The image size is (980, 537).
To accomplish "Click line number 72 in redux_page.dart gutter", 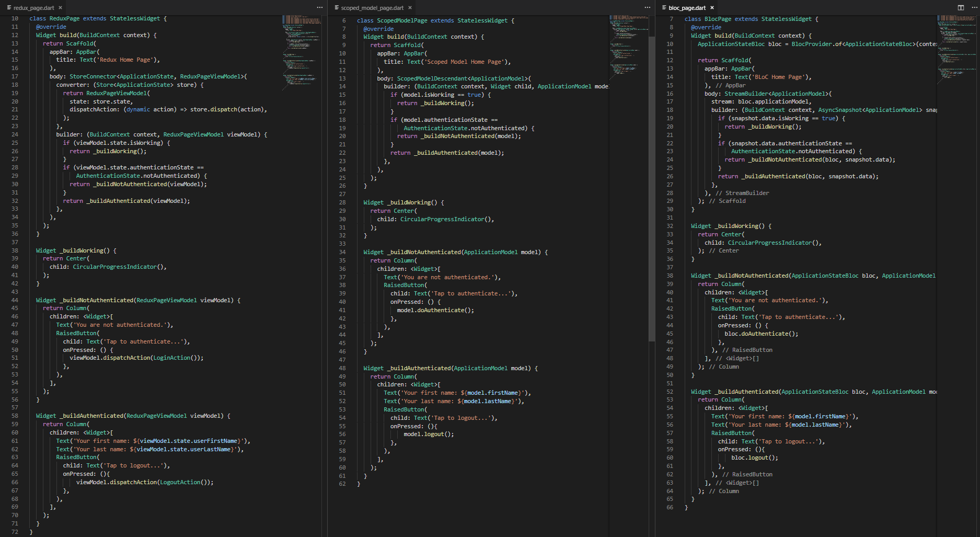I will (x=15, y=532).
